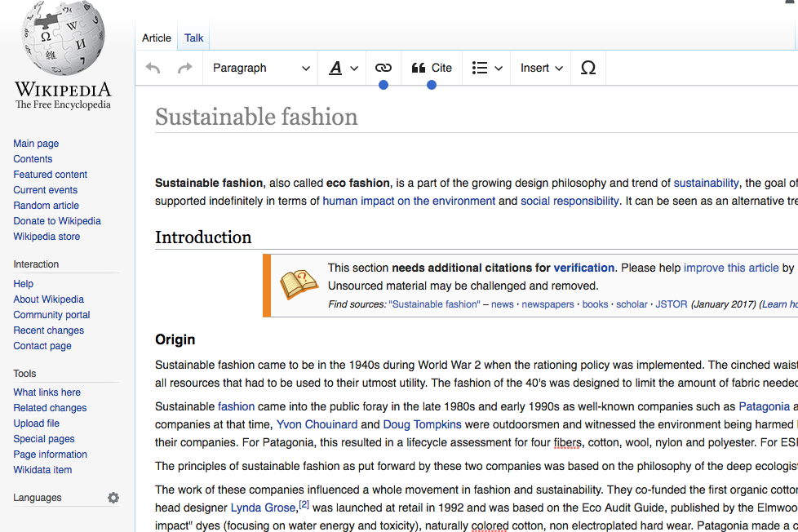Open the Paragraph format dropdown
Viewport: 798px width, 532px height.
[261, 68]
